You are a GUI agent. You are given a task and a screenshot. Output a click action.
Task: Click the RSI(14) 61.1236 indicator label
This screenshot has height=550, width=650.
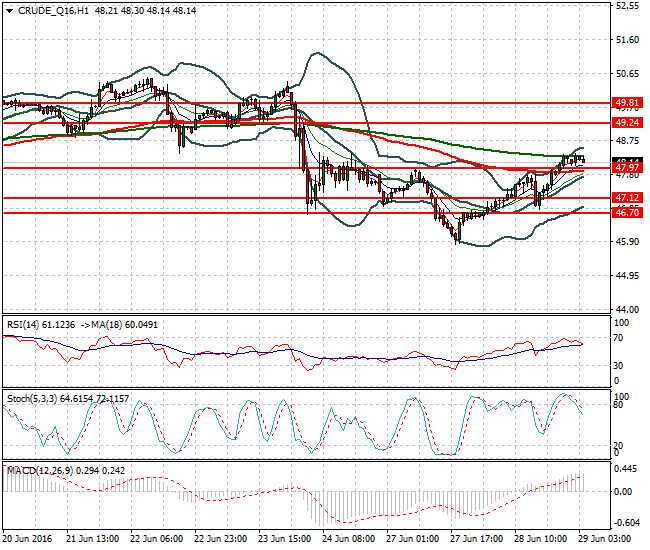(41, 325)
